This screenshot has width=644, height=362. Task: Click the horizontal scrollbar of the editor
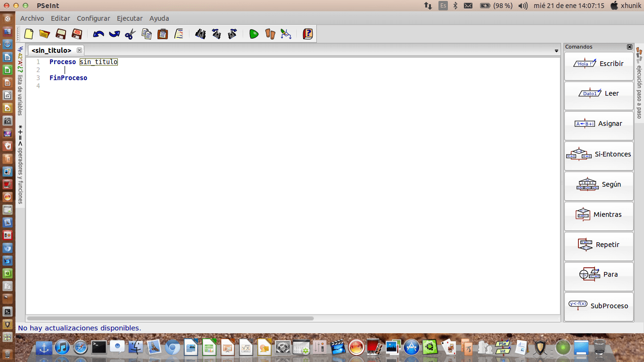(x=170, y=319)
